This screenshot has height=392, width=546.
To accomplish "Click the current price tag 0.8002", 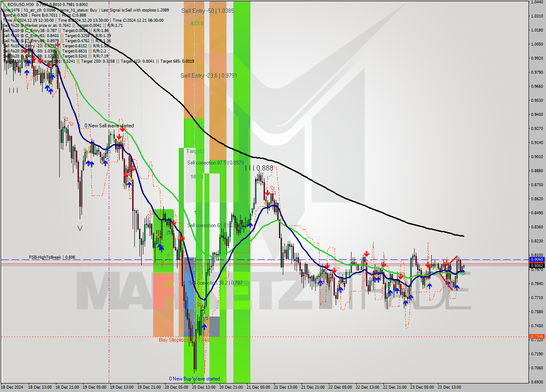I will tap(537, 265).
